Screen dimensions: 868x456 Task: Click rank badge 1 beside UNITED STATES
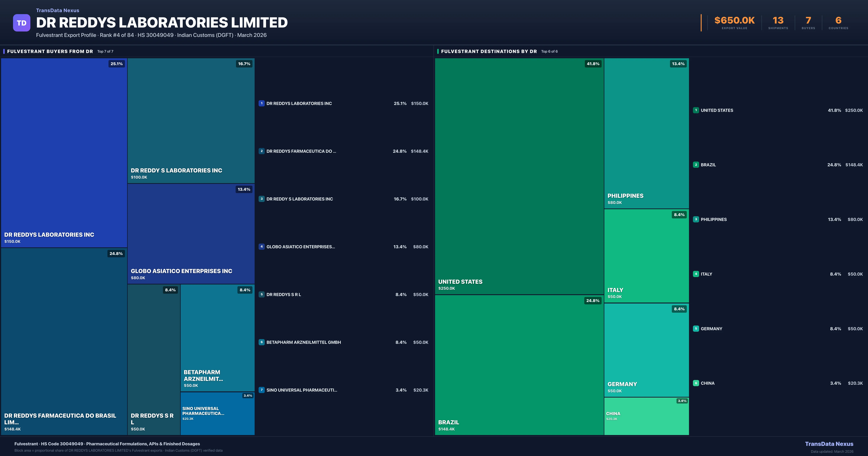(x=696, y=110)
